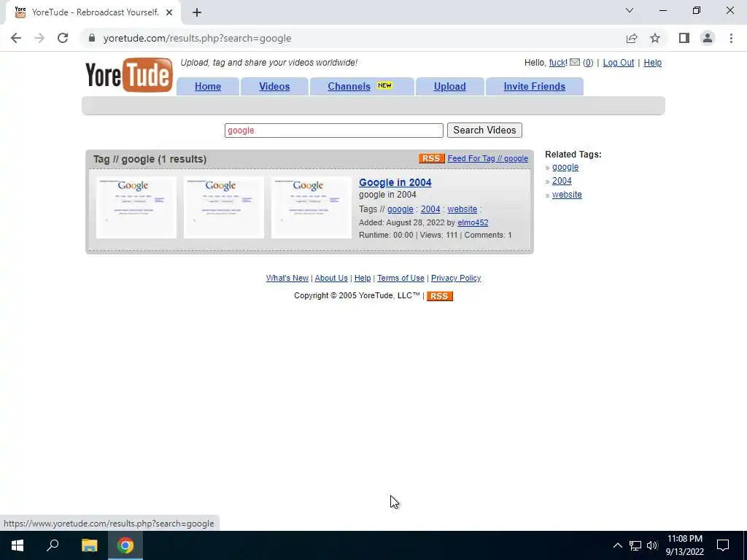The width and height of the screenshot is (747, 560).
Task: Open Help in the top header
Action: click(x=653, y=63)
